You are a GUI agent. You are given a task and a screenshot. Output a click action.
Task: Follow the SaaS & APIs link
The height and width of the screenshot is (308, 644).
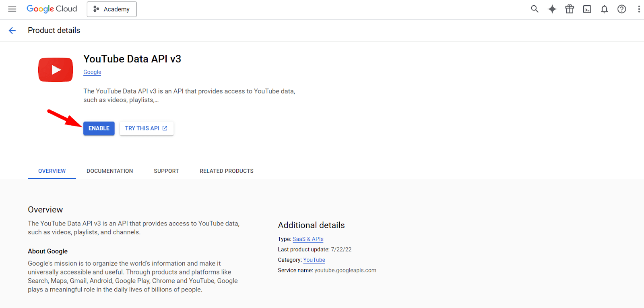[x=308, y=239]
